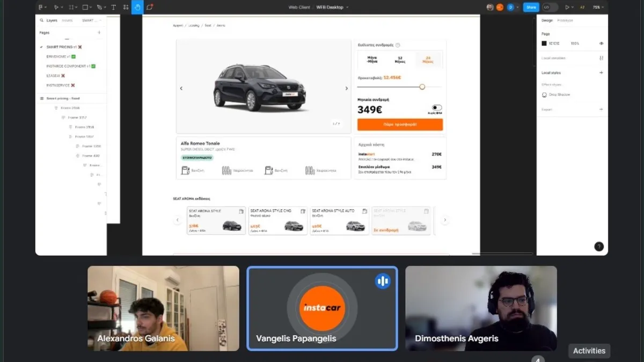
Task: Add an export setting with plus icon
Action: (x=601, y=109)
